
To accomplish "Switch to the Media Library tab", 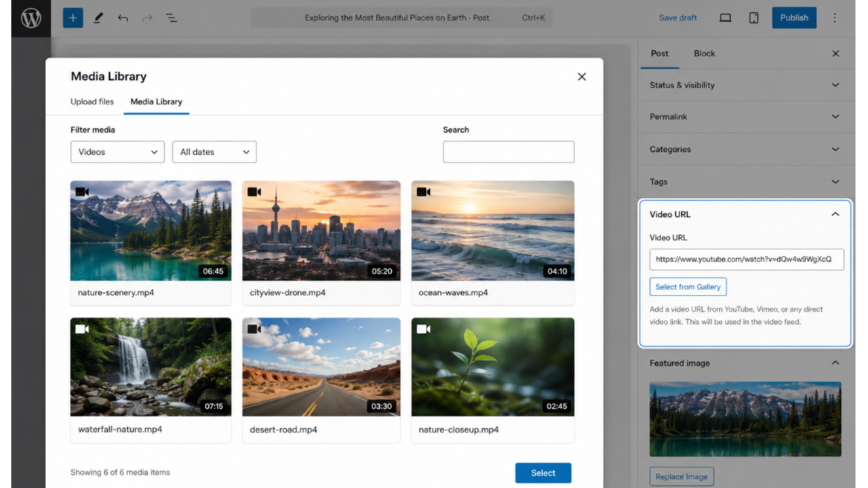I will click(x=156, y=102).
